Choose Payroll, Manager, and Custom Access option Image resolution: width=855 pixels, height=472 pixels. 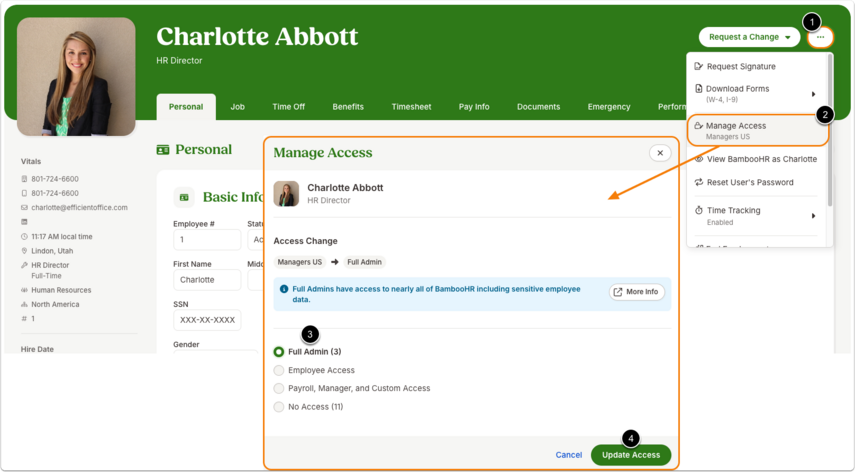click(279, 389)
